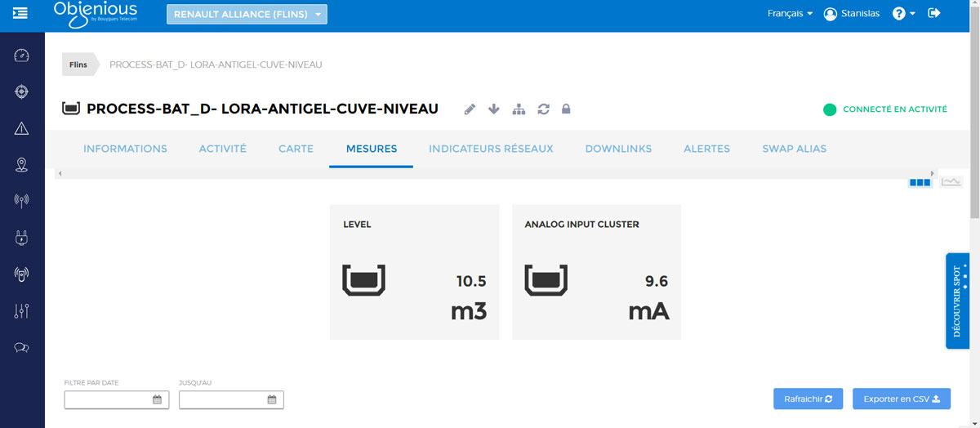This screenshot has height=428, width=980.
Task: Open the warning triangle alerts icon in sidebar
Action: [22, 128]
